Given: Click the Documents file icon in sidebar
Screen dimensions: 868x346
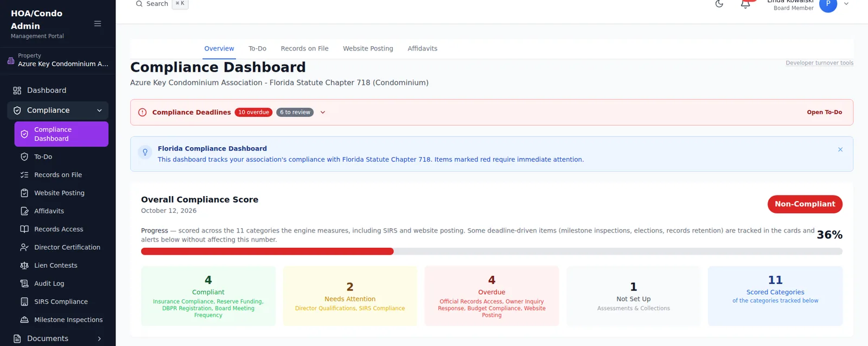Looking at the screenshot, I should [x=17, y=338].
